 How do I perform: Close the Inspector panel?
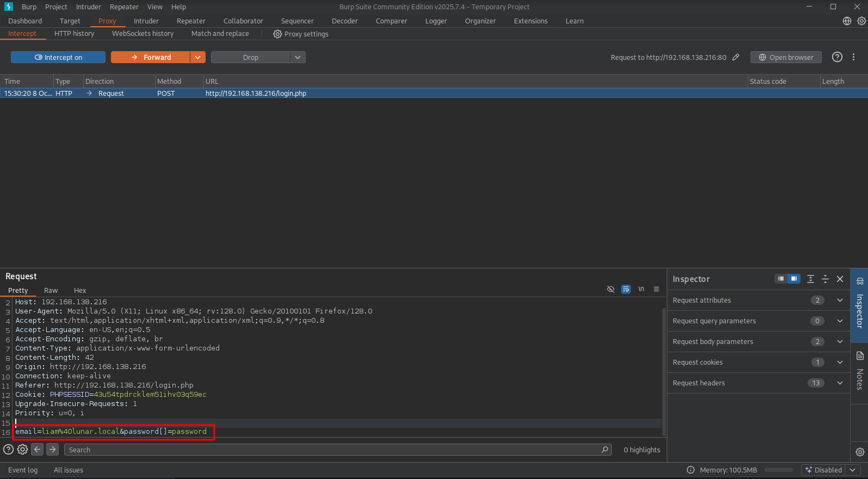(840, 279)
